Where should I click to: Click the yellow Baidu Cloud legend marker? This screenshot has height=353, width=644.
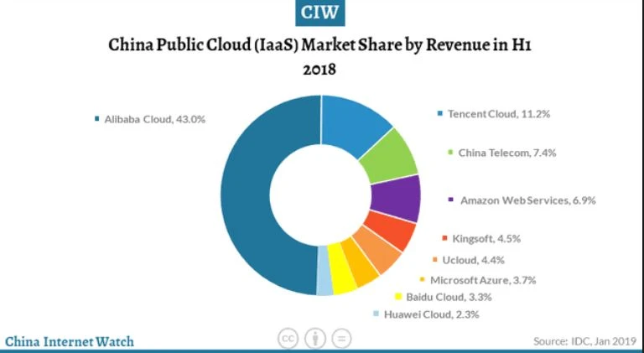click(x=397, y=297)
